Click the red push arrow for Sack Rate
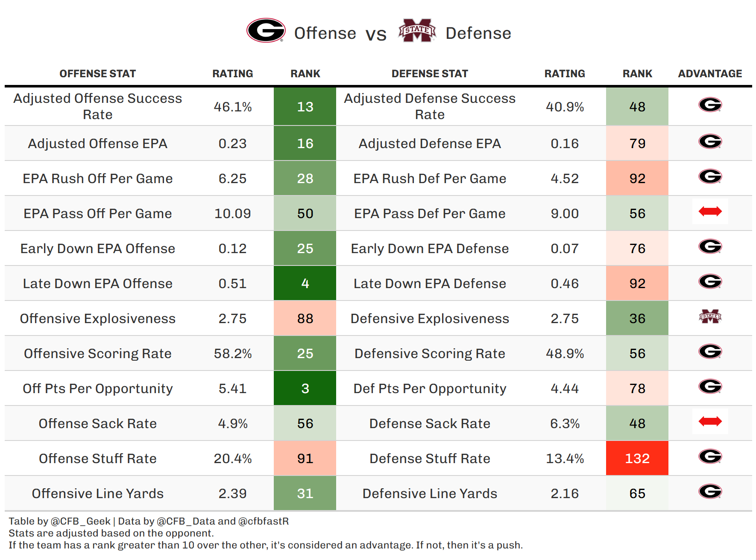756x560 pixels. click(710, 421)
